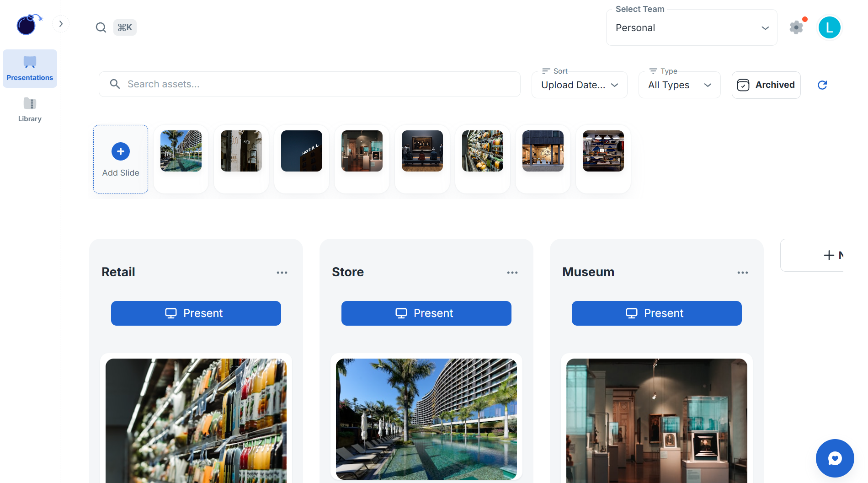The width and height of the screenshot is (868, 483).
Task: Open the Retail card's grocery shelf image
Action: tap(196, 421)
